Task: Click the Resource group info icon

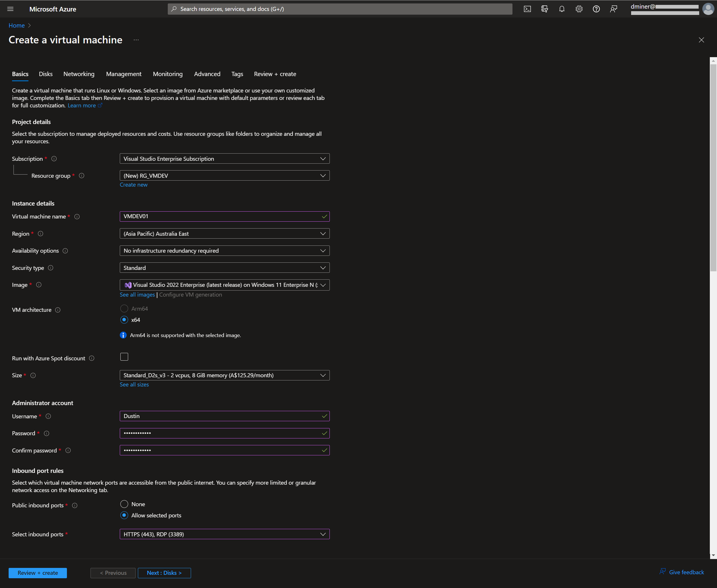Action: pos(82,176)
